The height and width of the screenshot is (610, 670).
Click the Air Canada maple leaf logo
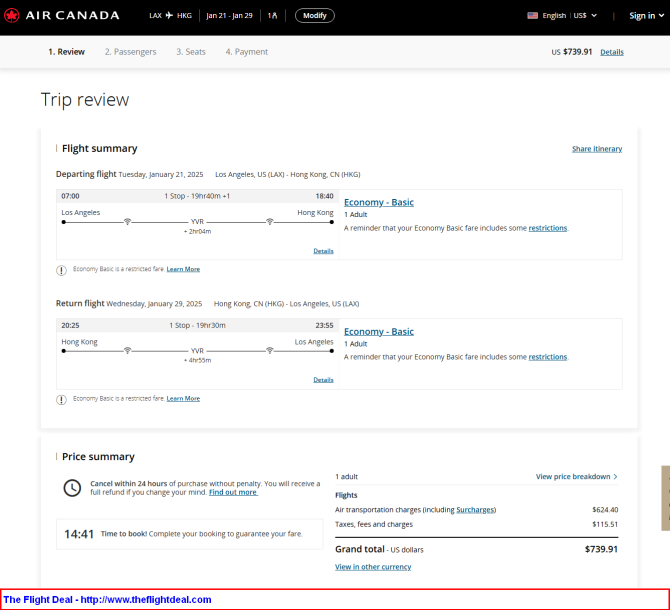(12, 15)
